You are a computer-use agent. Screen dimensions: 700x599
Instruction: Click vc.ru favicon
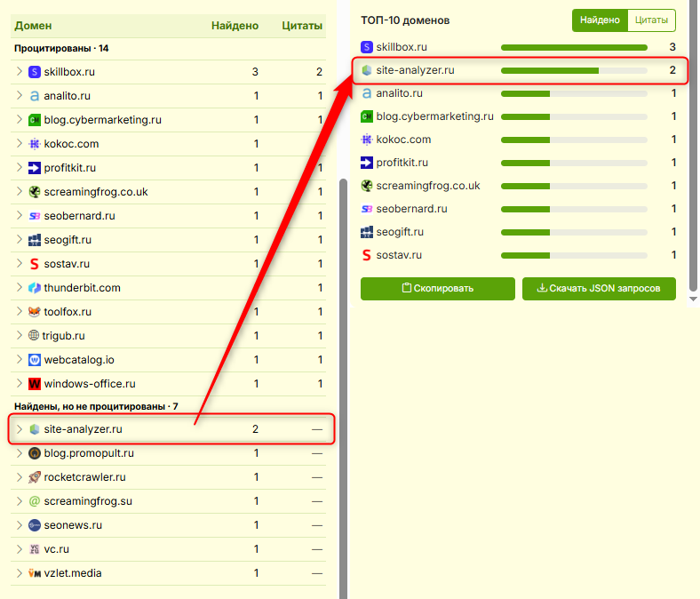click(35, 549)
